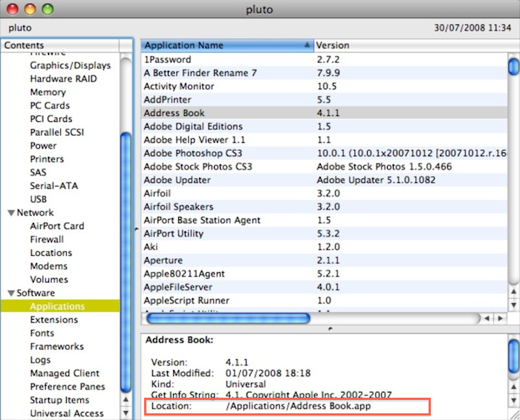Click the Contents sidebar vertical scrollbar thumb
The width and height of the screenshot is (520, 420).
126,262
